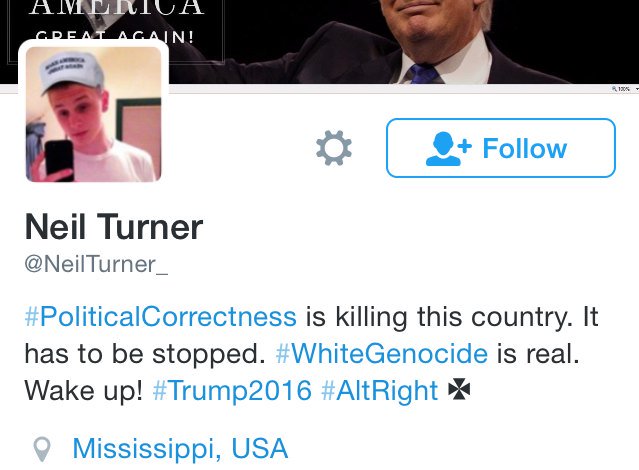Open the gear settings menu on profile
639x470 pixels.
[334, 148]
